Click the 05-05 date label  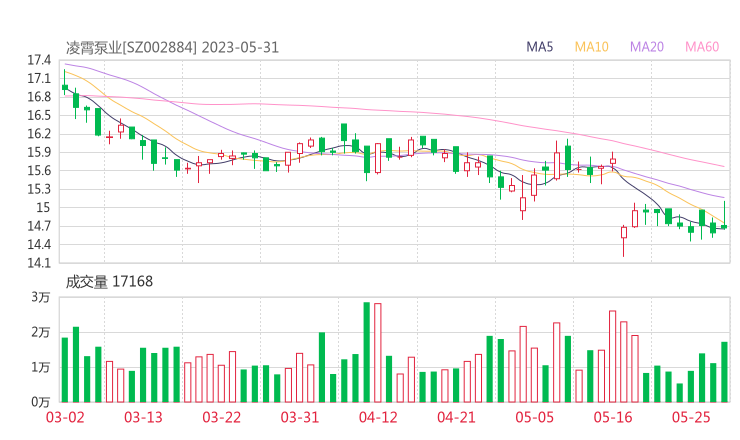coord(534,417)
